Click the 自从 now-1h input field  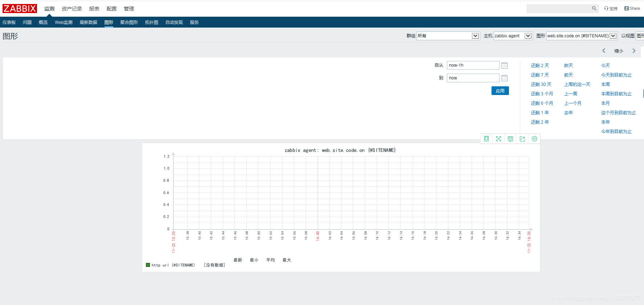473,65
